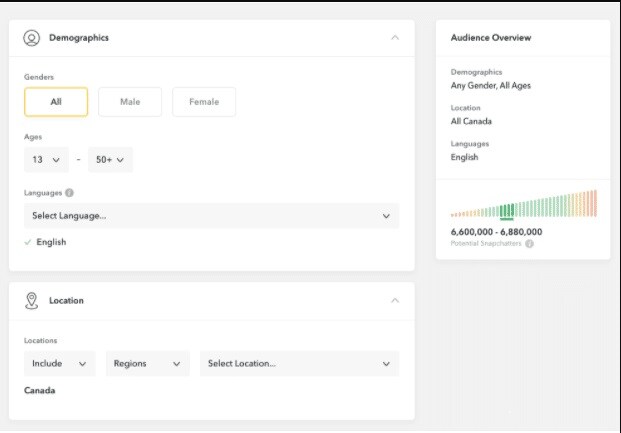Click the Potential Snapchatters info icon
Image resolution: width=621 pixels, height=433 pixels.
point(530,244)
